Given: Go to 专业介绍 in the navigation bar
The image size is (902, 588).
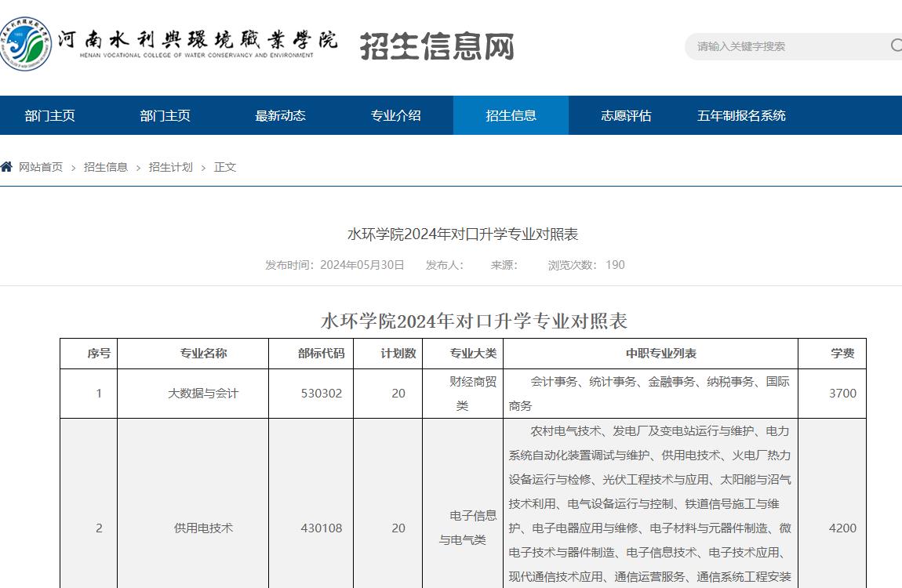Looking at the screenshot, I should click(x=396, y=115).
